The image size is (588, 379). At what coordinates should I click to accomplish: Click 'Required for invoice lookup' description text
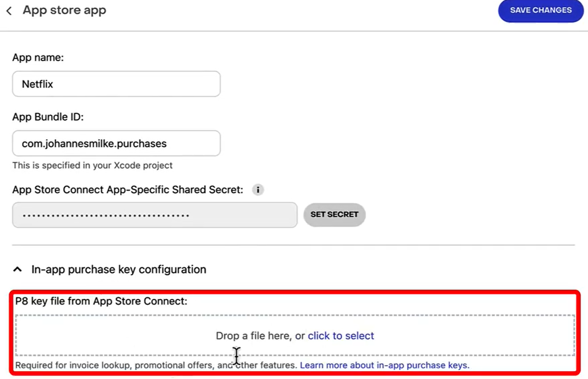tap(156, 365)
